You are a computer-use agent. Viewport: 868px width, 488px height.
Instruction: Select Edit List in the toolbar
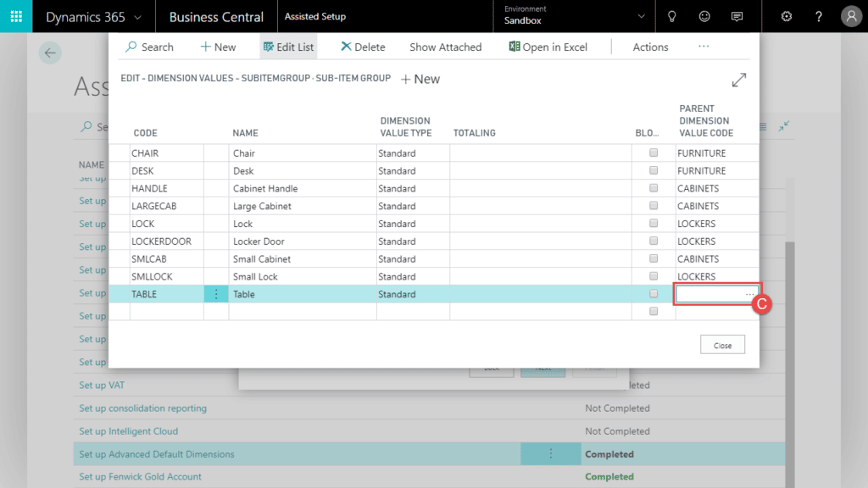pos(288,47)
